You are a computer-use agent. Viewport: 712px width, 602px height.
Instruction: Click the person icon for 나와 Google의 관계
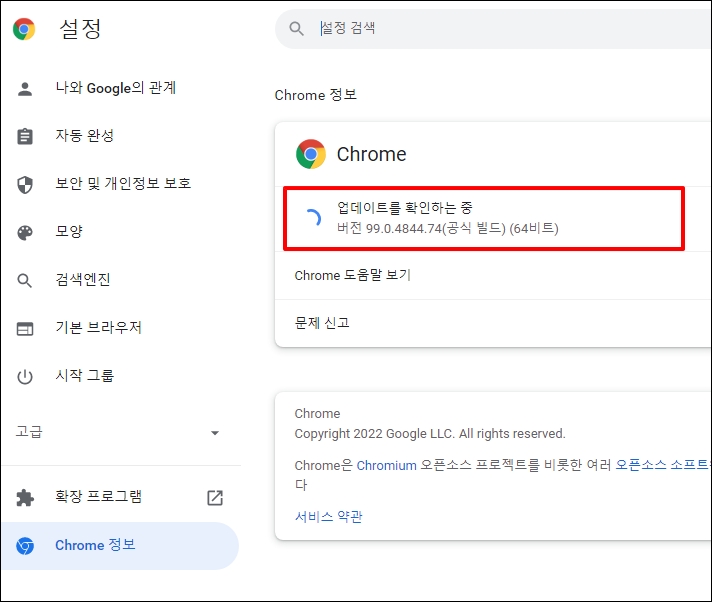(x=25, y=89)
